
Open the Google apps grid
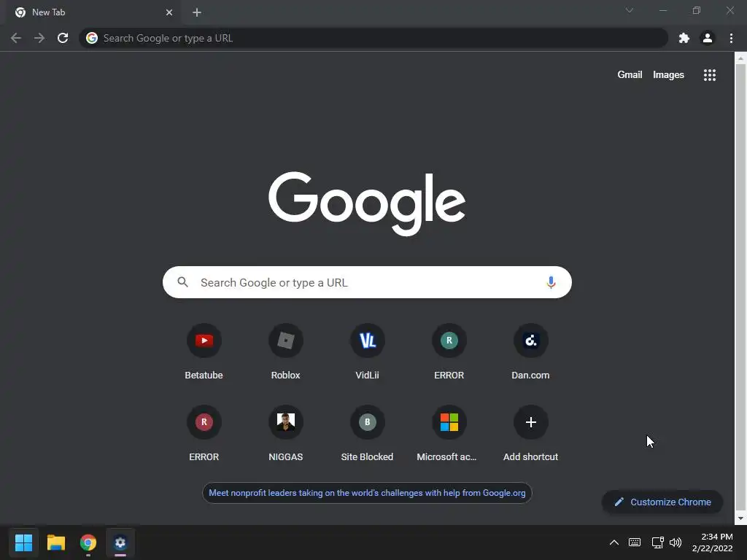point(709,75)
